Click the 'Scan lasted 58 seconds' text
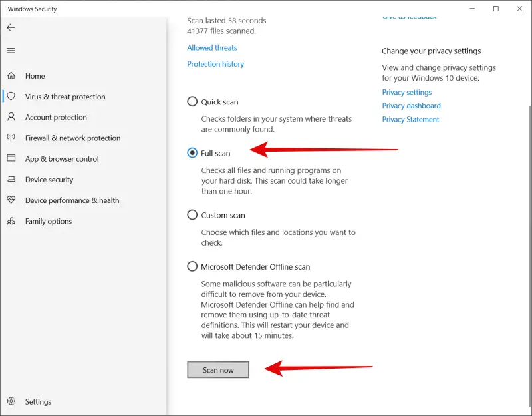 (x=227, y=21)
